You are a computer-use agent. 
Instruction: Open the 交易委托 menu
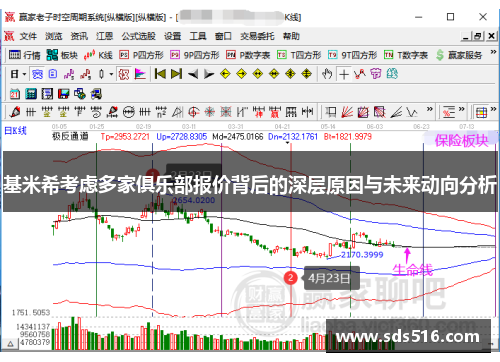[257, 36]
